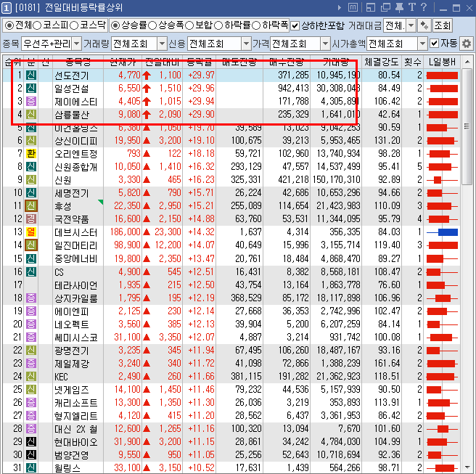Click the 경 badge for 국전약품

click(31, 218)
